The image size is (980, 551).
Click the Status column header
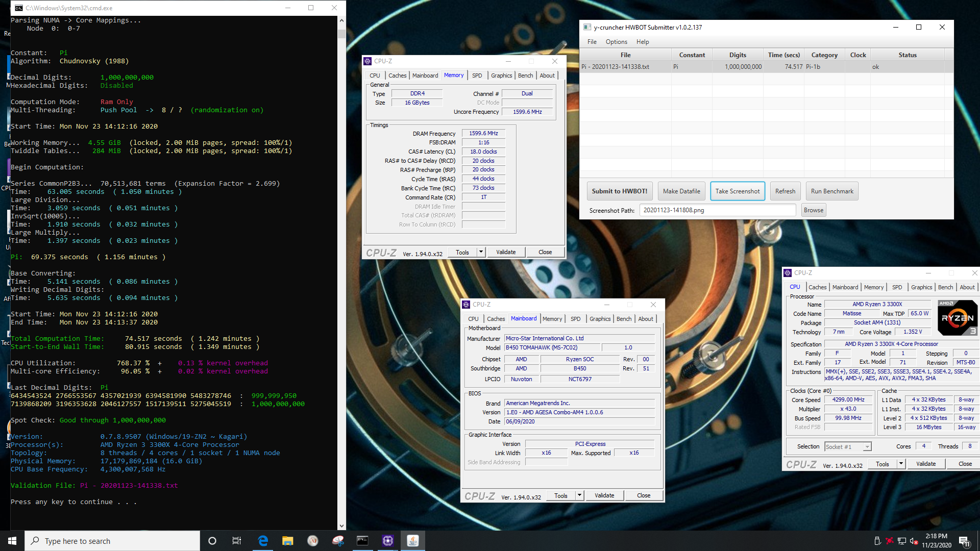pos(907,55)
